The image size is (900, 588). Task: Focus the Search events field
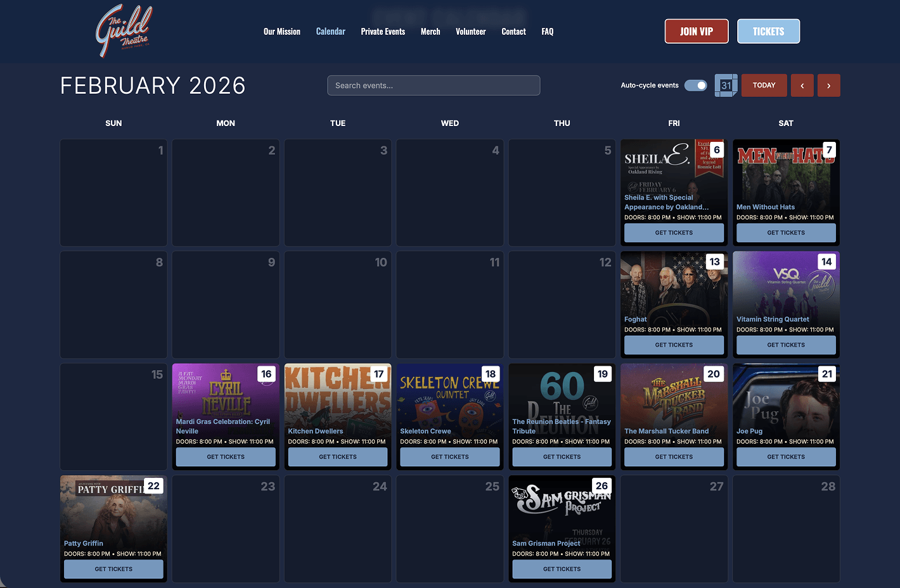point(434,86)
